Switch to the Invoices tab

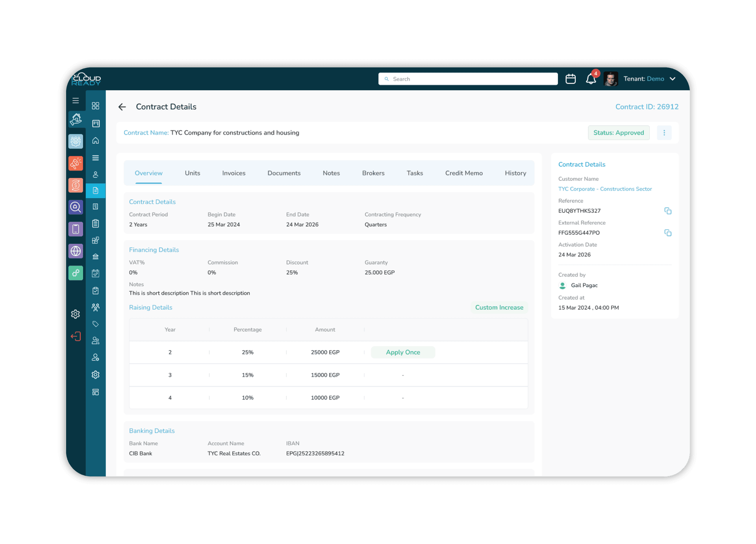coord(233,173)
